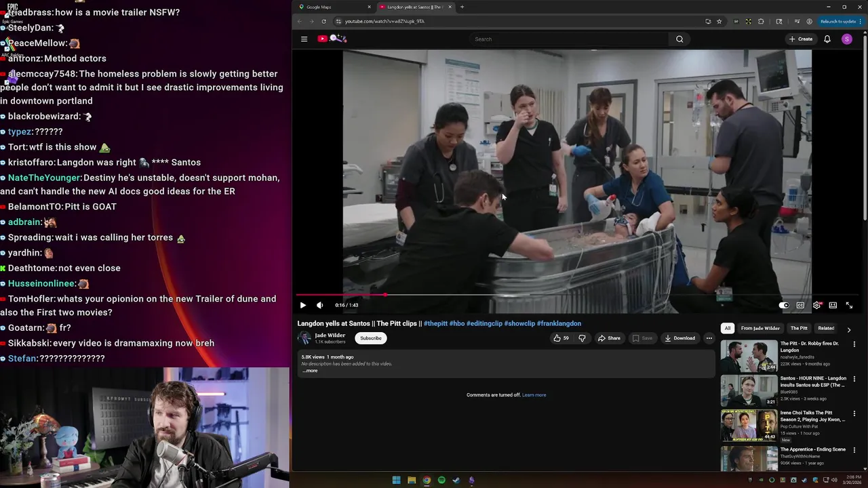Switch to the Google Maps tab
Screen dimensions: 868x488
pos(336,7)
